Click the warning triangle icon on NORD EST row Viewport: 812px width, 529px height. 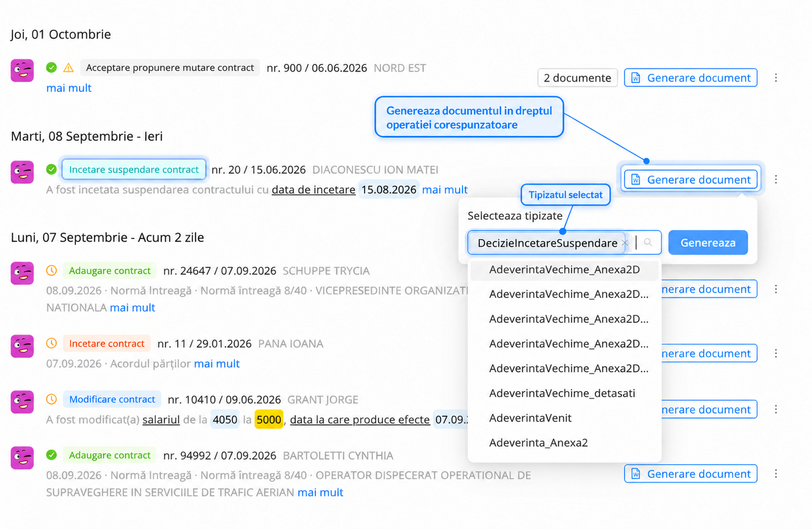point(68,67)
